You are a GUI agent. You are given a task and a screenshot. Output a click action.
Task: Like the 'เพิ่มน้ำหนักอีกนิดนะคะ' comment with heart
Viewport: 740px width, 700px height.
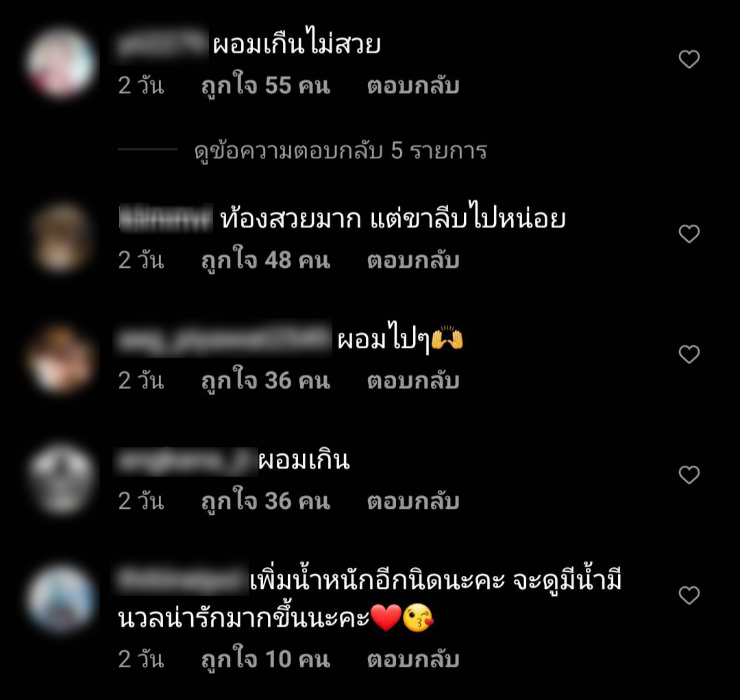(689, 595)
